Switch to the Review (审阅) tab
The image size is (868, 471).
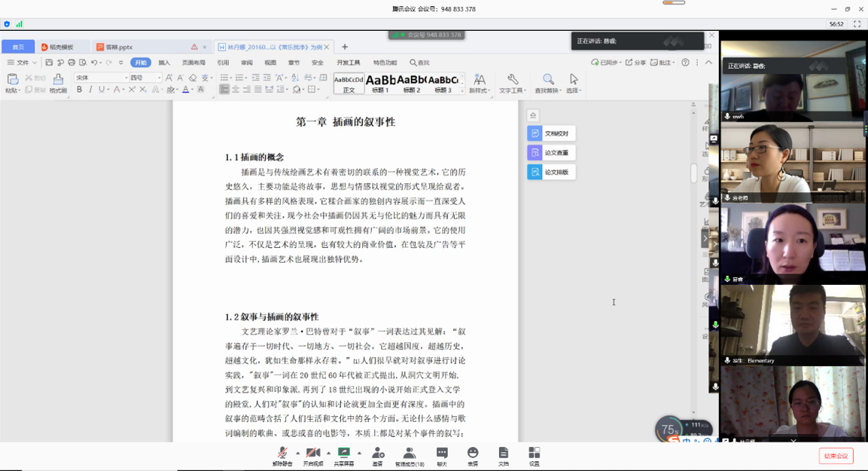click(247, 63)
